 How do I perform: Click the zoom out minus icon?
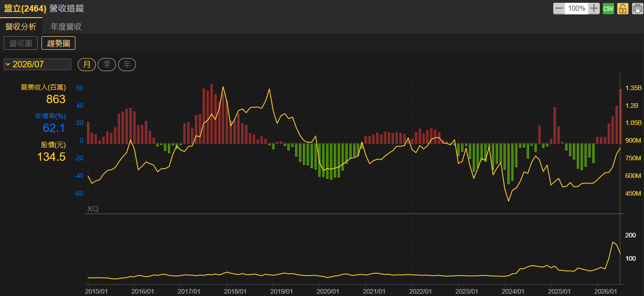click(x=559, y=8)
